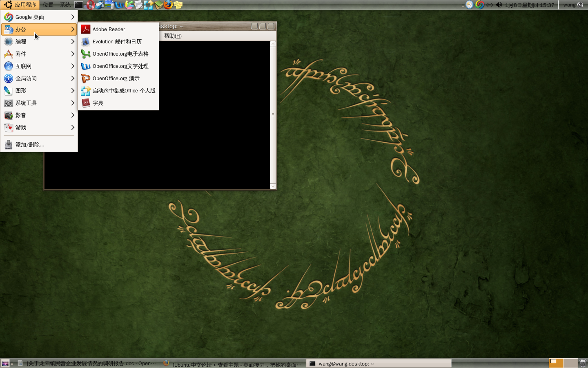Open the 帮助(H) menu in terminal window

pos(173,36)
